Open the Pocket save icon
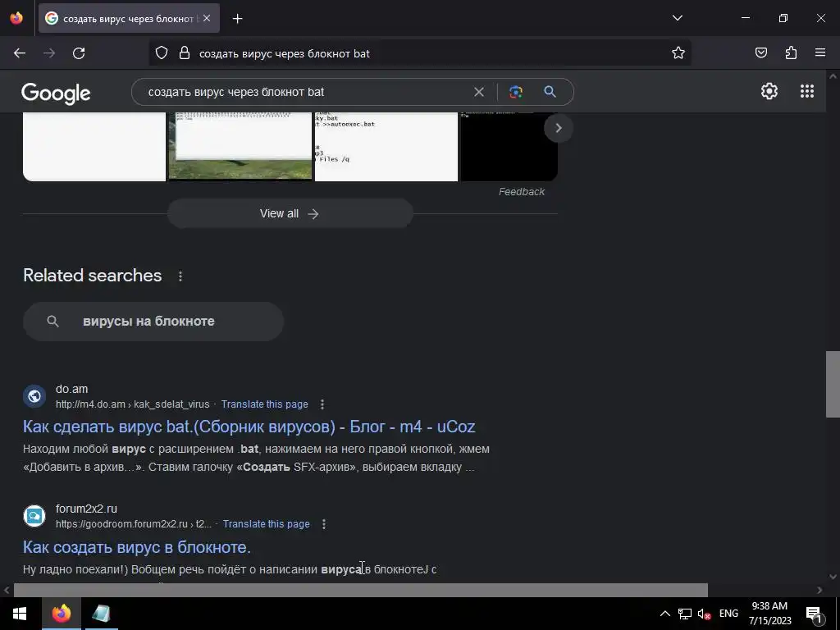The width and height of the screenshot is (840, 630). (760, 53)
